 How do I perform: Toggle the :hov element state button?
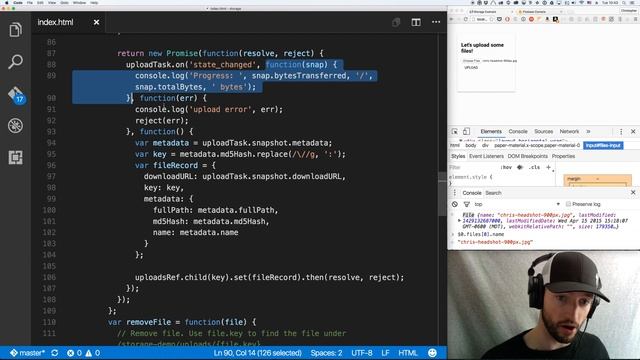tap(506, 167)
